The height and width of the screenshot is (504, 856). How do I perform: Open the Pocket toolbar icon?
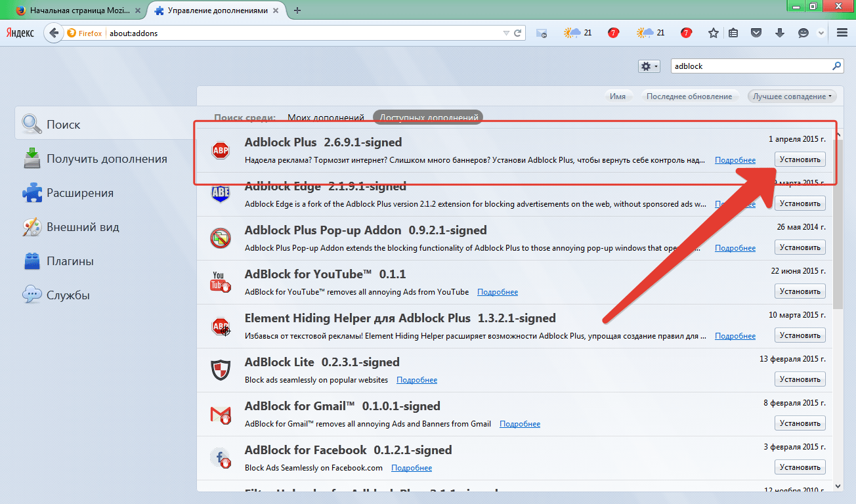[x=756, y=33]
